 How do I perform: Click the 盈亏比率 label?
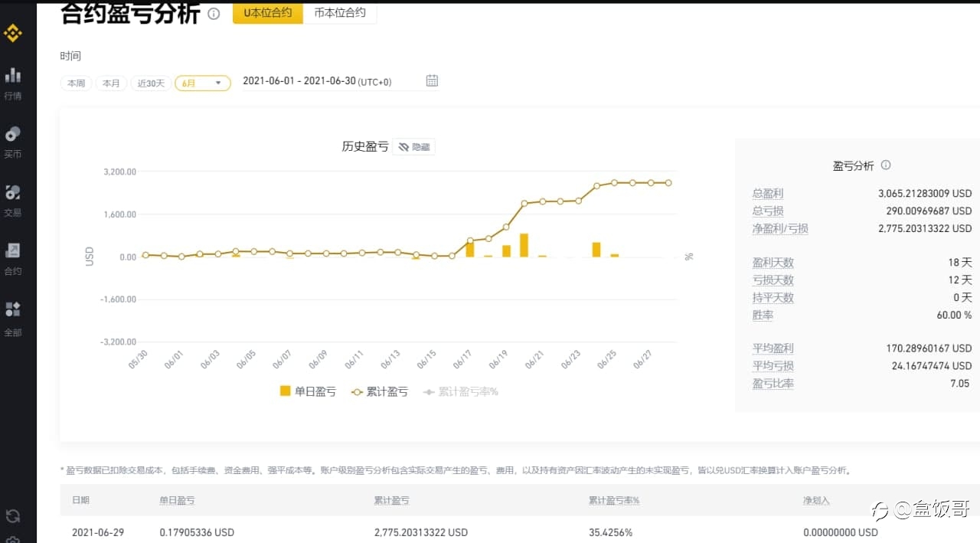[x=773, y=383]
